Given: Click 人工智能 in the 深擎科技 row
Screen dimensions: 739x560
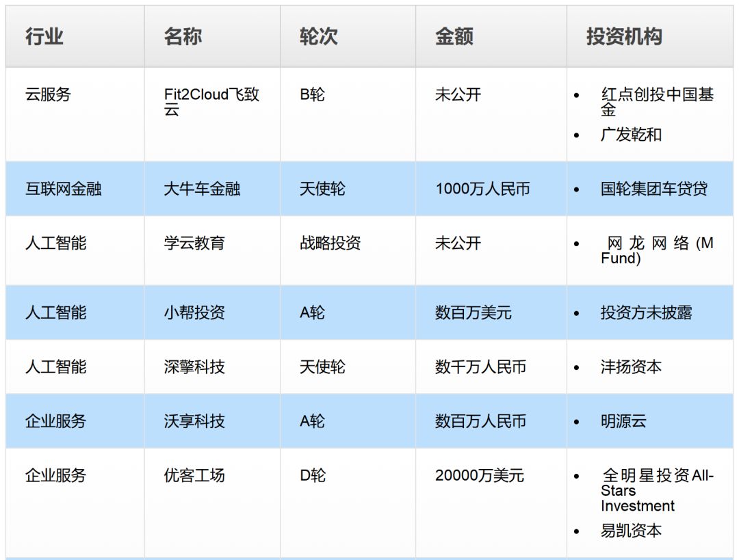Looking at the screenshot, I should [56, 367].
